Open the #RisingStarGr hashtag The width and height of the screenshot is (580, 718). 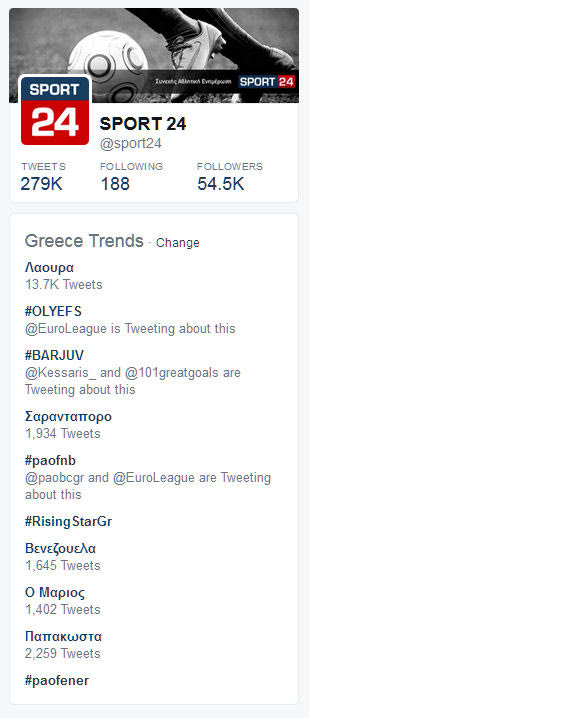(68, 522)
